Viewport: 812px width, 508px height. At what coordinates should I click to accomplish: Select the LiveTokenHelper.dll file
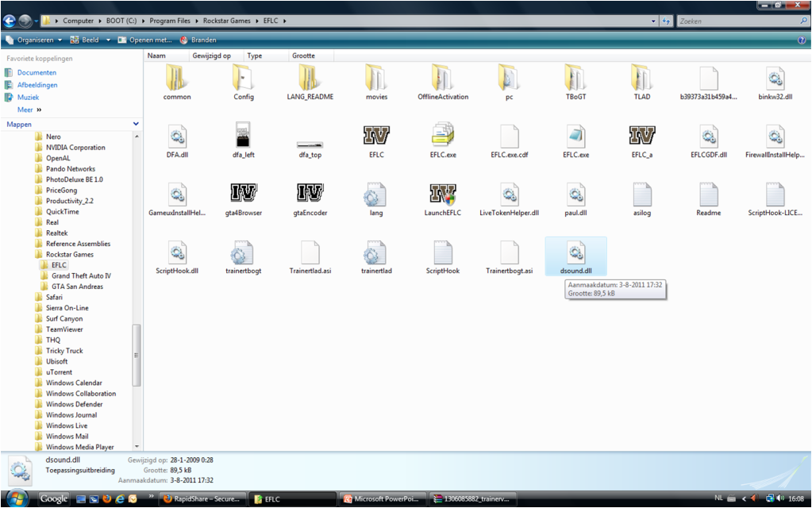click(510, 199)
